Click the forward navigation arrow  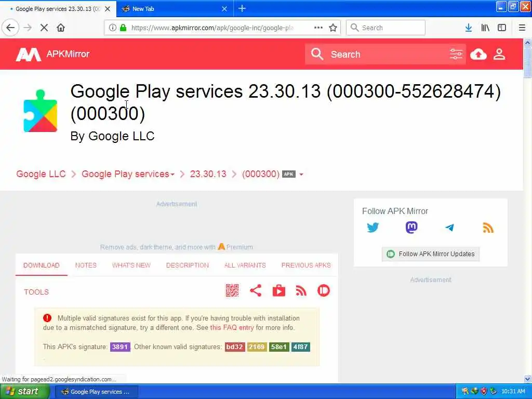pos(28,28)
